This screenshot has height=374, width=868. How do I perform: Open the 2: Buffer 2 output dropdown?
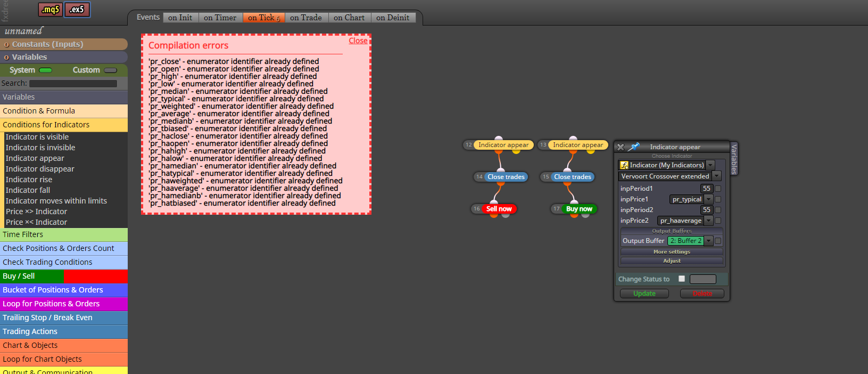click(708, 241)
